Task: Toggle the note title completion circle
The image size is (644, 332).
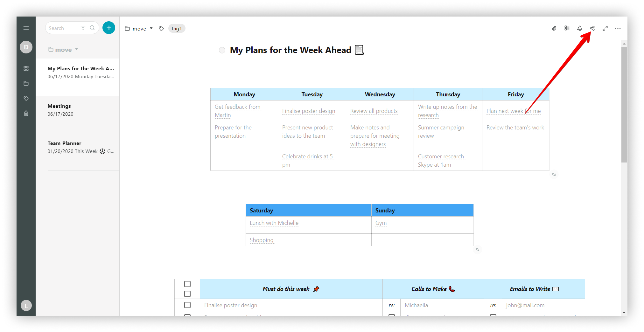Action: (x=222, y=50)
